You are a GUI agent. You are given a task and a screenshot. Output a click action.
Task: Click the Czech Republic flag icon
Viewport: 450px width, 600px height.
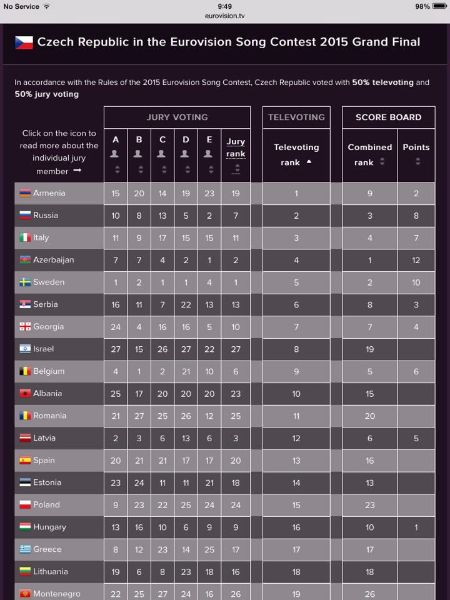click(x=24, y=42)
